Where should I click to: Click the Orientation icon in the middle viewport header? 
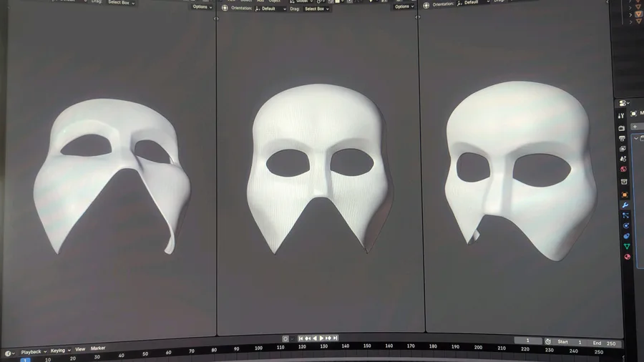(x=225, y=8)
